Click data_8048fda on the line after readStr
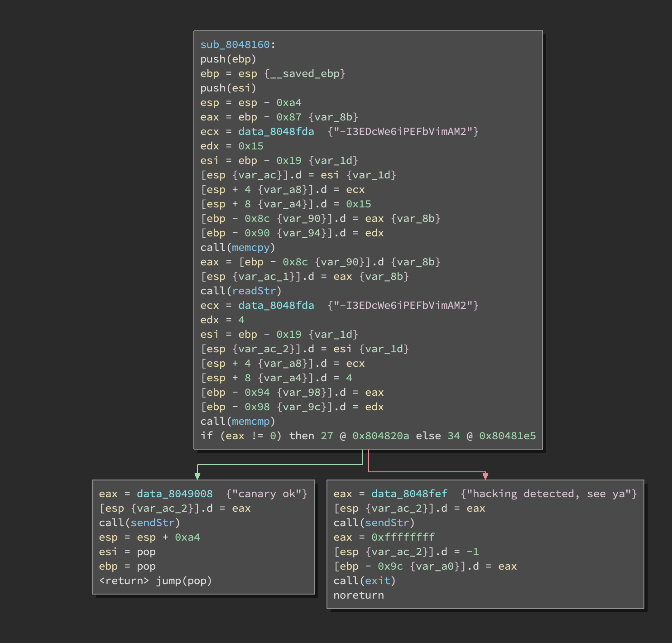 276,306
